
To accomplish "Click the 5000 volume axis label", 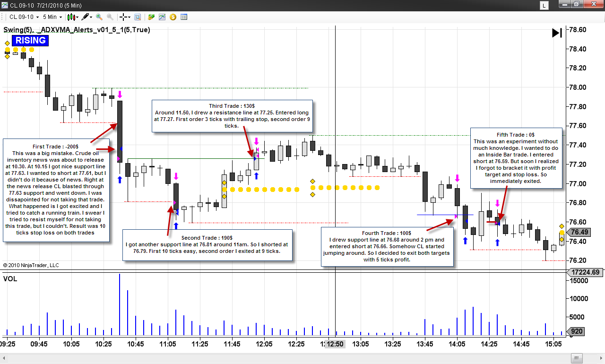I will [x=577, y=317].
